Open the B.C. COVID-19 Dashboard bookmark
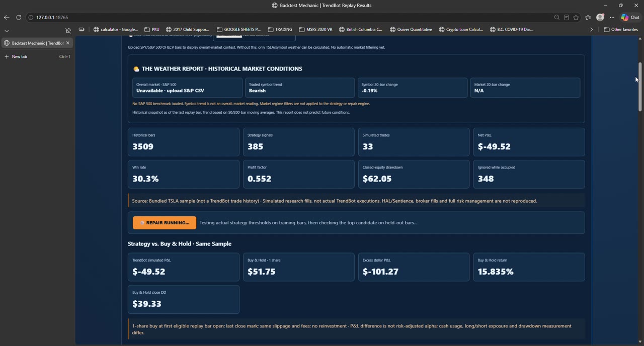Screen dimensions: 644x346 [512, 29]
